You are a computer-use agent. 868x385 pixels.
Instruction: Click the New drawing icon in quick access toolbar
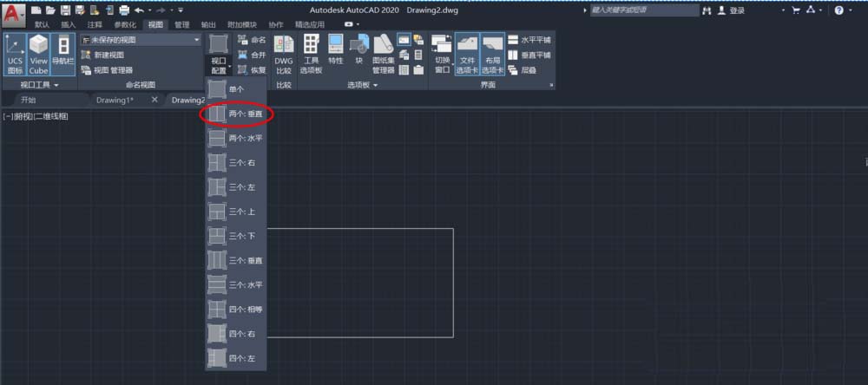tap(36, 10)
